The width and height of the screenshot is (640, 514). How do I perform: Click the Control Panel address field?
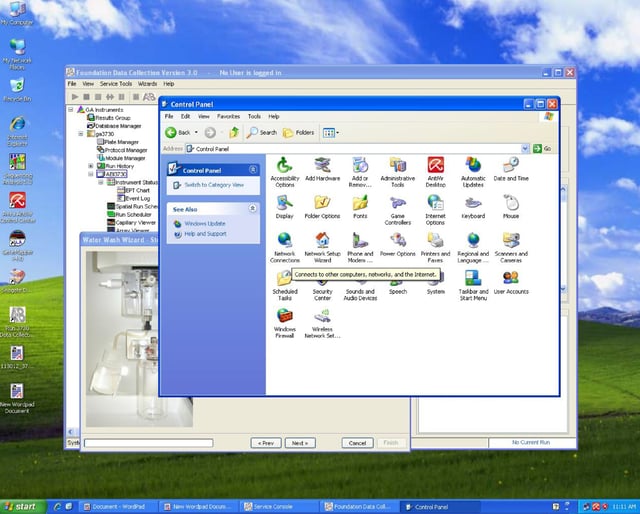click(353, 149)
